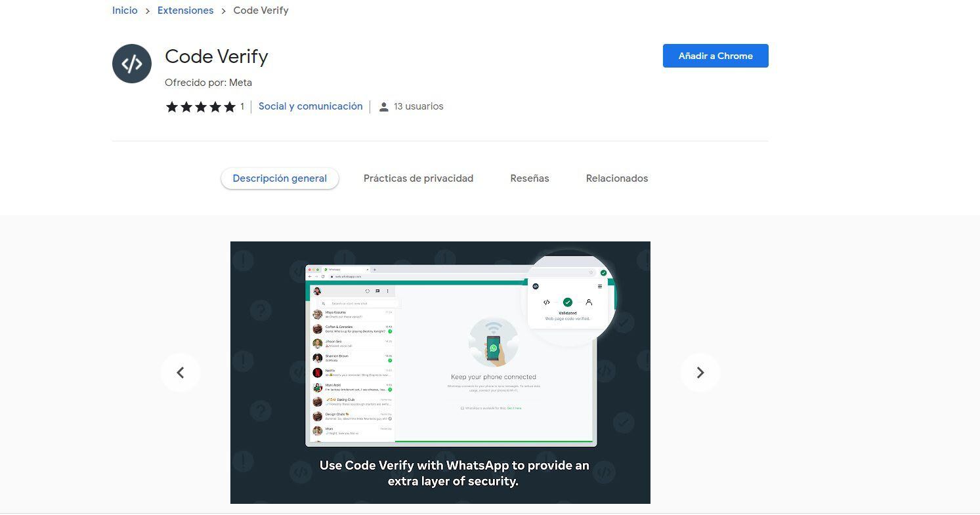Click the five-star rating icons
The height and width of the screenshot is (515, 980).
tap(201, 107)
